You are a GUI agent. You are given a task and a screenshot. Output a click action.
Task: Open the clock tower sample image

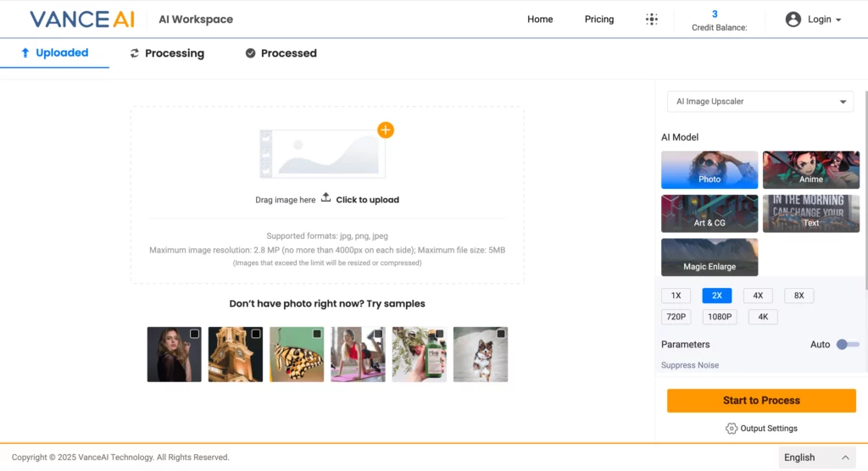[x=236, y=354]
